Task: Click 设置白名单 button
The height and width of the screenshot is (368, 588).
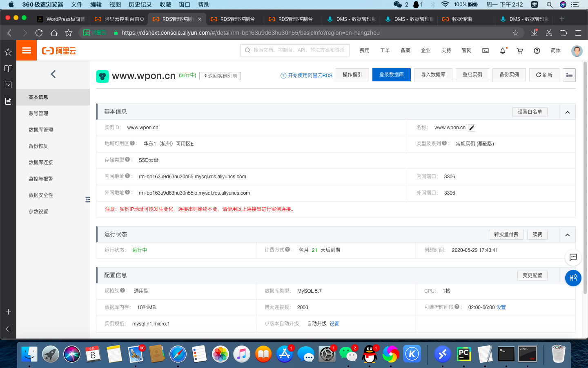Action: (x=530, y=112)
